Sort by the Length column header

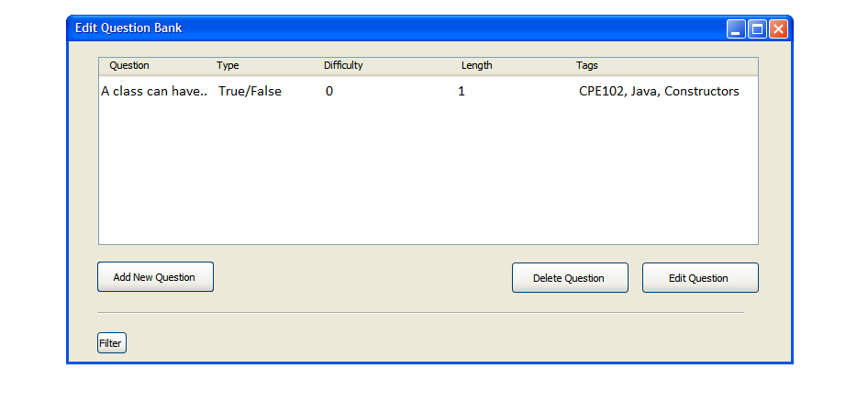[x=476, y=66]
